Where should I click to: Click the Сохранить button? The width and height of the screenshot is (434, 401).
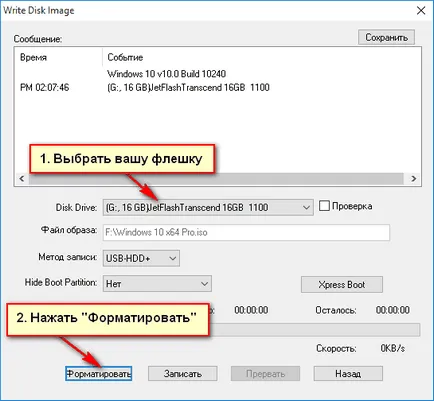tap(386, 37)
